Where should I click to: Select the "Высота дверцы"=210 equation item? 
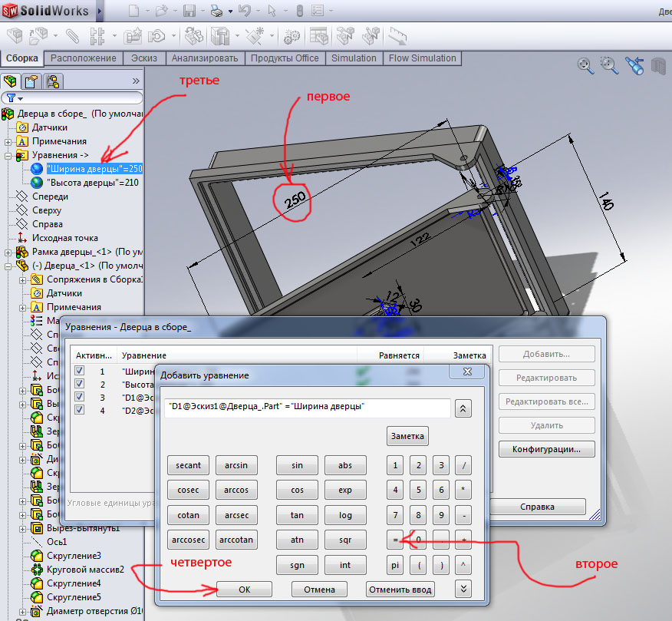click(x=92, y=183)
